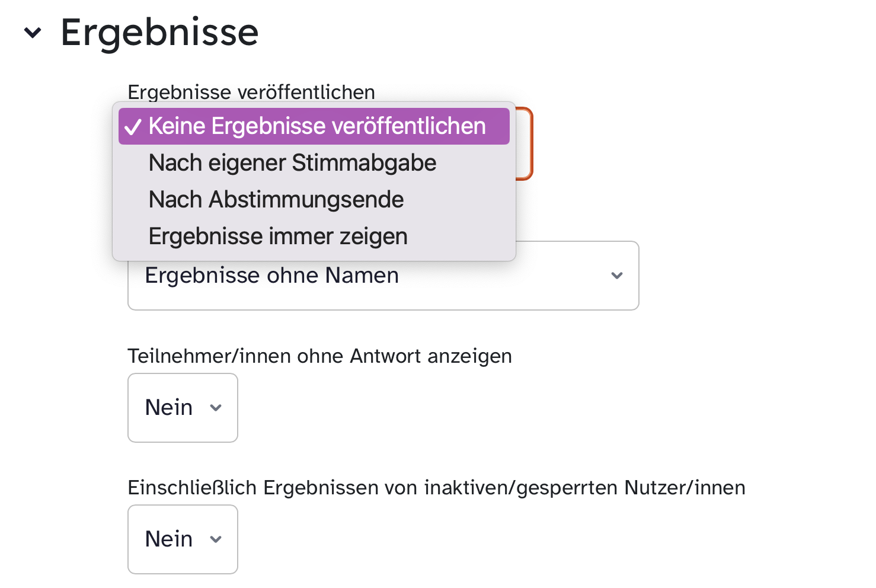876x588 pixels.
Task: Click chevron arrow of "Ergebnisse ohne Namen" select
Action: [x=617, y=276]
